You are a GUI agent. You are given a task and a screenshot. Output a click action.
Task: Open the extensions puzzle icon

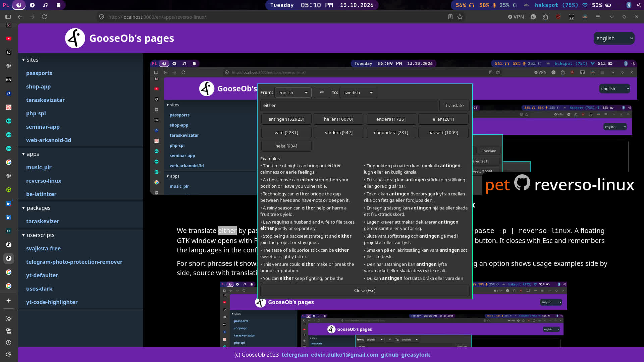click(x=546, y=17)
